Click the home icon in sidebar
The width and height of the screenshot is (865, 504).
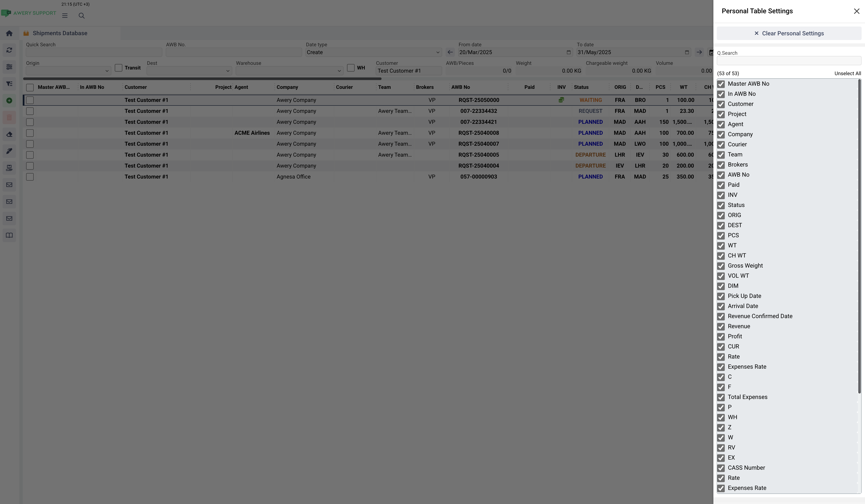[x=9, y=33]
